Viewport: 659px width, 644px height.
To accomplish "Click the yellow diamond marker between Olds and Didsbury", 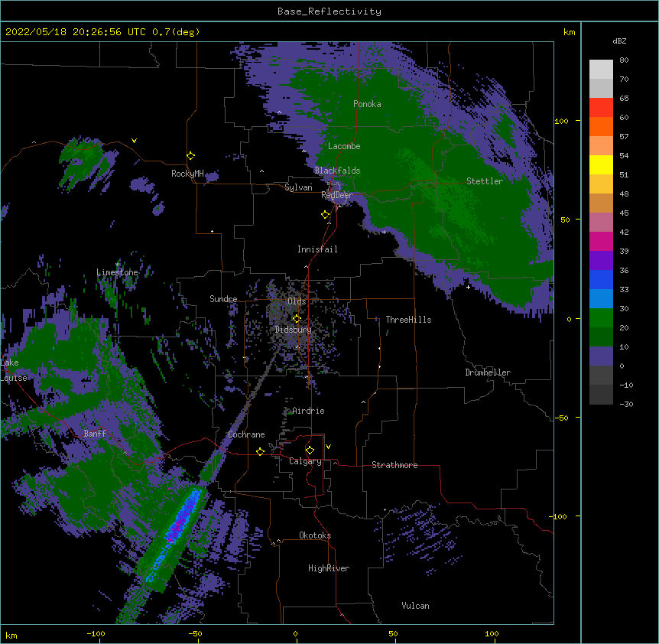I will pyautogui.click(x=297, y=319).
